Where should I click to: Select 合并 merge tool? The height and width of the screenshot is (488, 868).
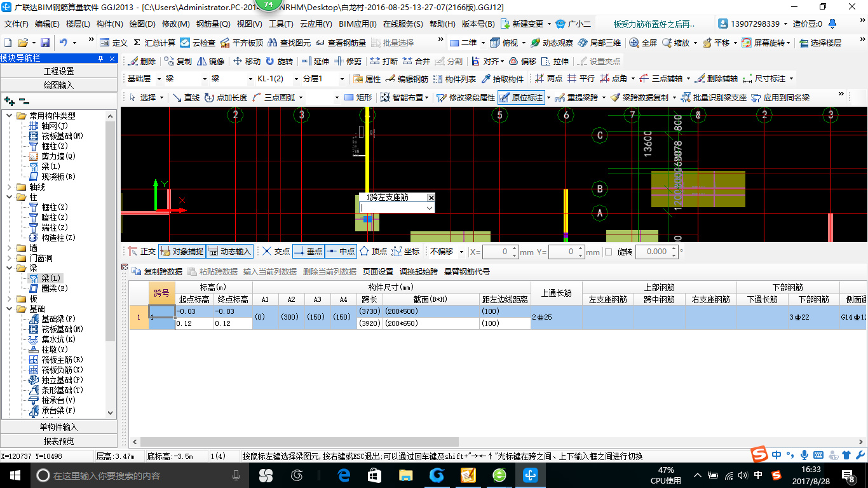pos(416,62)
